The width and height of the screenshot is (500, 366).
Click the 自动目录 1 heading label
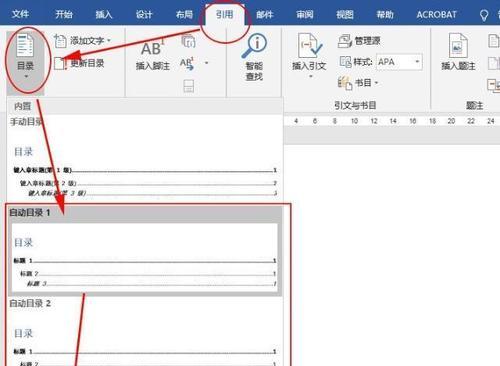coord(30,212)
